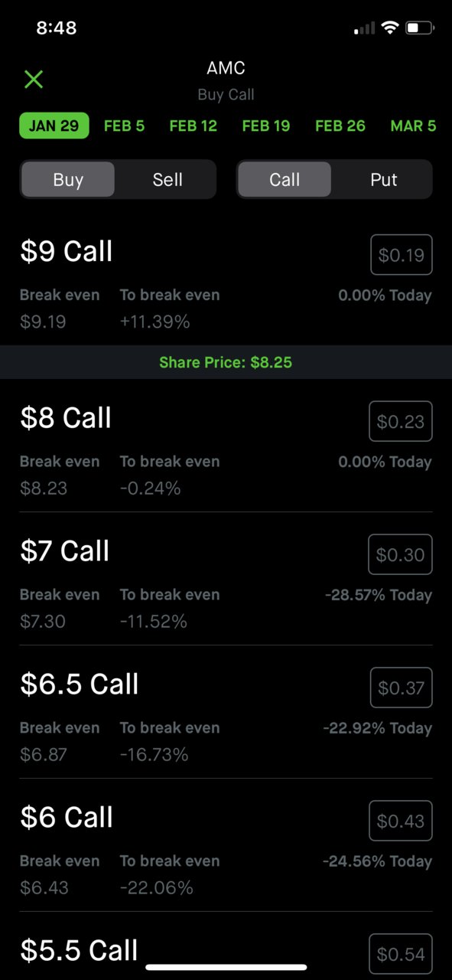The image size is (452, 980).
Task: Toggle to Sell mode
Action: click(167, 180)
